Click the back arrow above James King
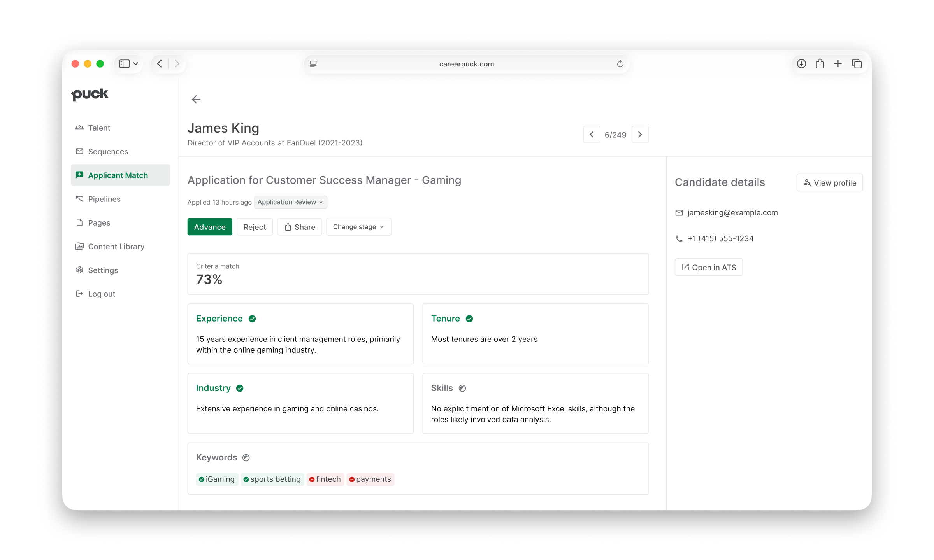Viewport: 934px width, 560px height. (x=196, y=100)
